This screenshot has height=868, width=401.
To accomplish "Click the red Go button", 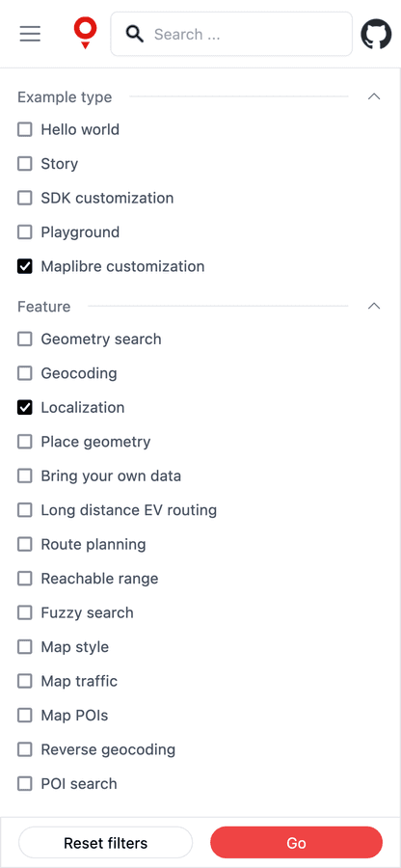I will pyautogui.click(x=296, y=843).
